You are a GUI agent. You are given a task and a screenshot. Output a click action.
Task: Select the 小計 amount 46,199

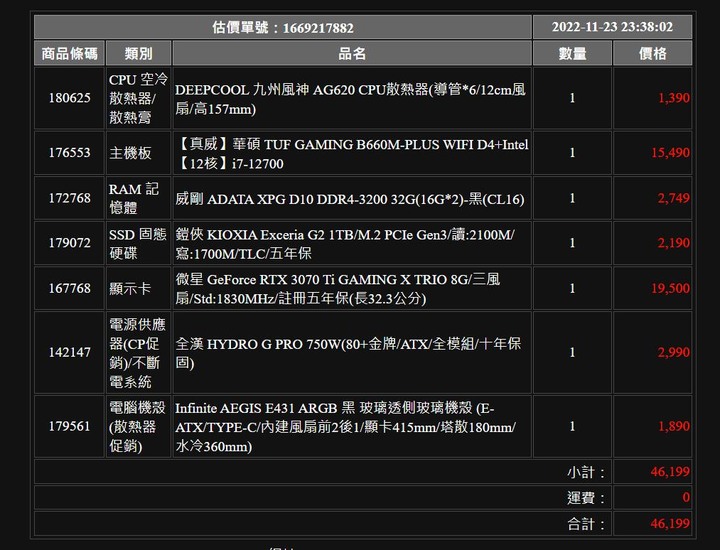pos(670,471)
